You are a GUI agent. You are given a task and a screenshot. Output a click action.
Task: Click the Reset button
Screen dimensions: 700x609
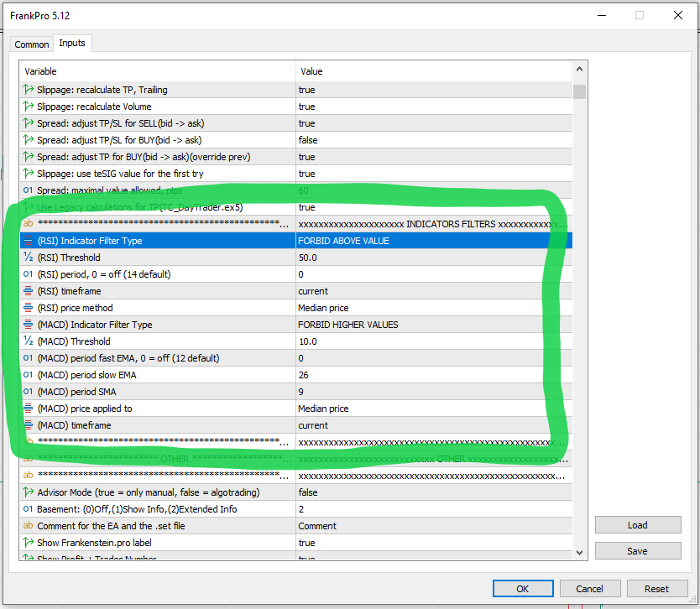tap(657, 589)
